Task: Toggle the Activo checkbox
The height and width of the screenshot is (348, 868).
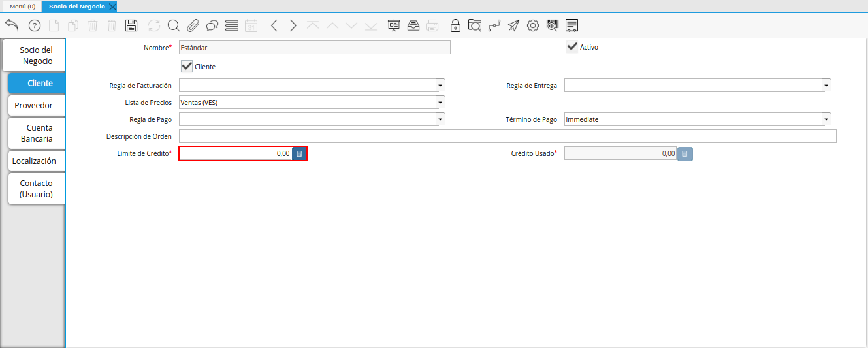Action: point(572,47)
